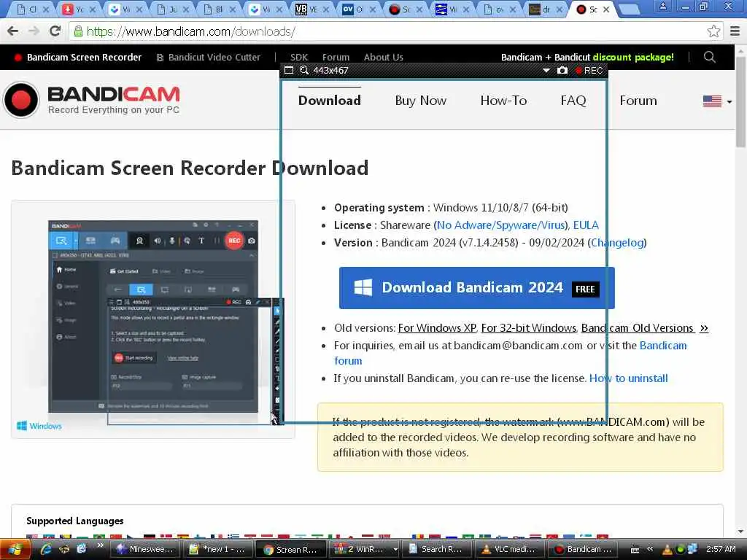Viewport: 747px width, 560px height.
Task: Open the Windows Start button
Action: (x=15, y=549)
